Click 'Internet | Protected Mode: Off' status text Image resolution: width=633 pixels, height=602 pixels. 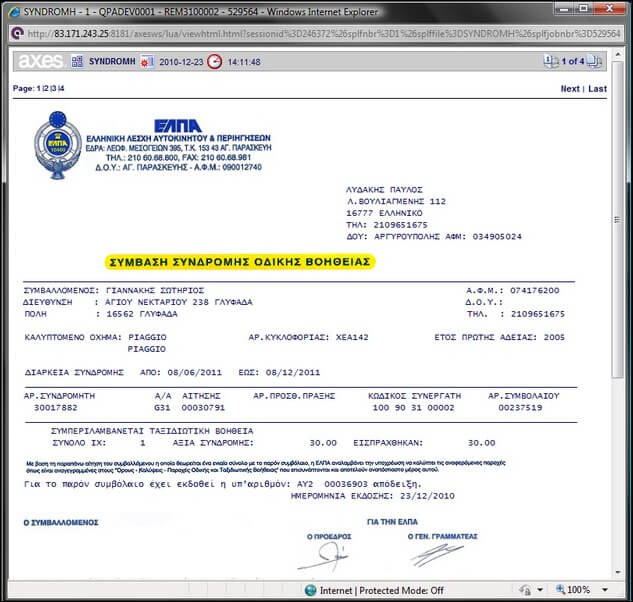[x=381, y=591]
